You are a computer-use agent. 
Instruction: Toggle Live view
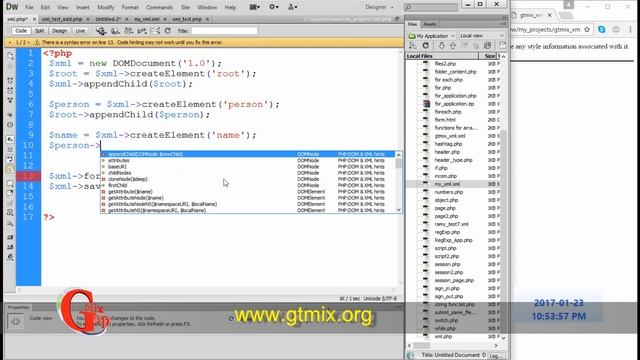pyautogui.click(x=80, y=31)
